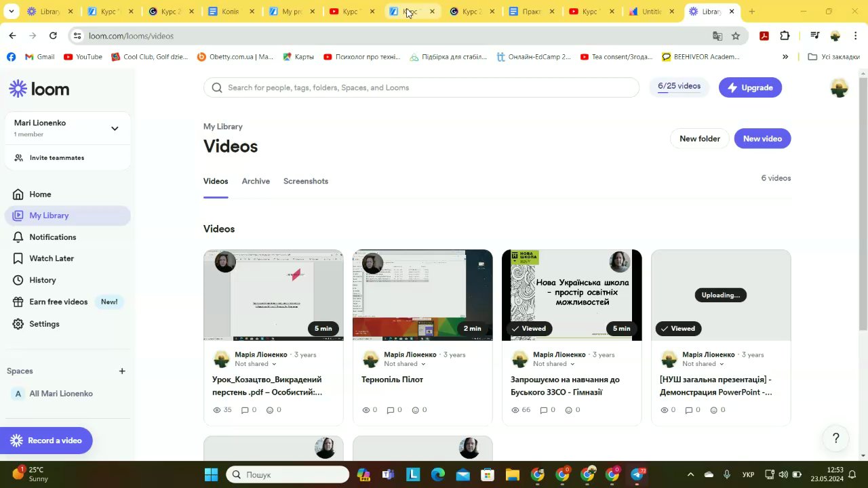Expand Not shared dropdown on НУШ презентація card
Screen dimensions: 868x488
click(x=703, y=364)
